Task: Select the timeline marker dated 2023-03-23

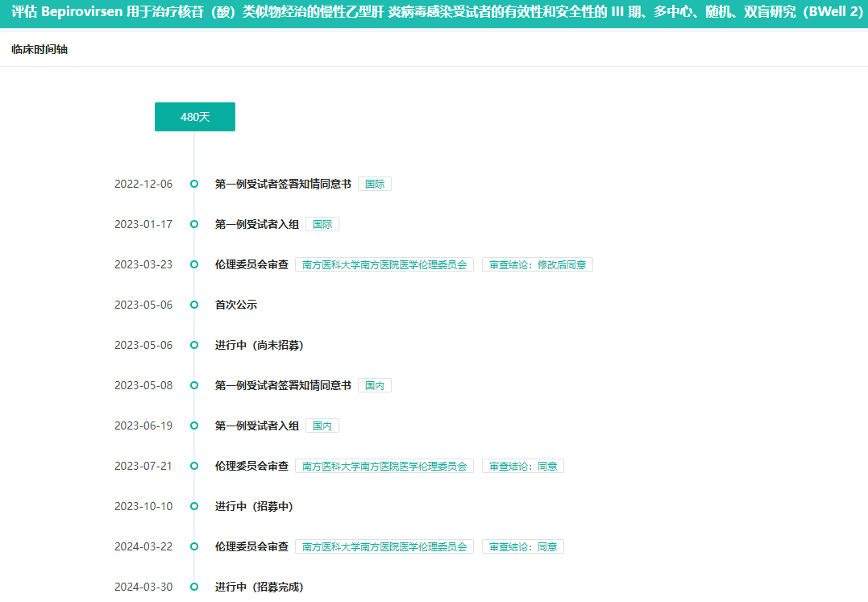Action: [194, 264]
